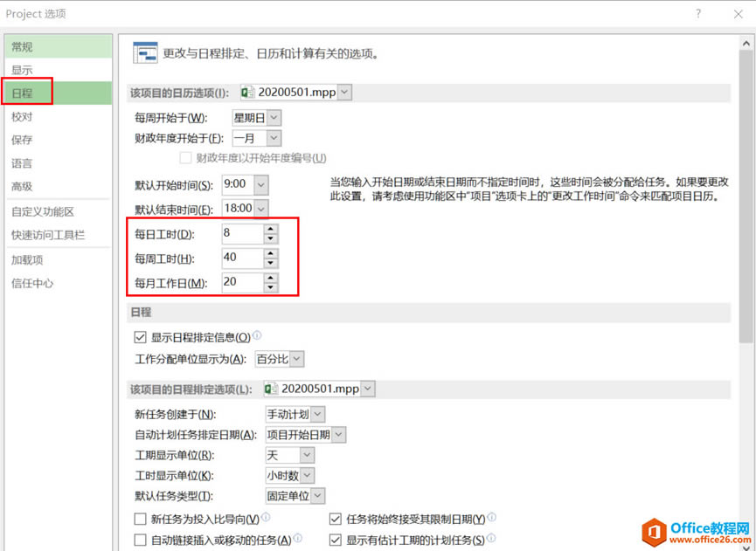Open the 语言 options category
756x551 pixels.
[58, 163]
